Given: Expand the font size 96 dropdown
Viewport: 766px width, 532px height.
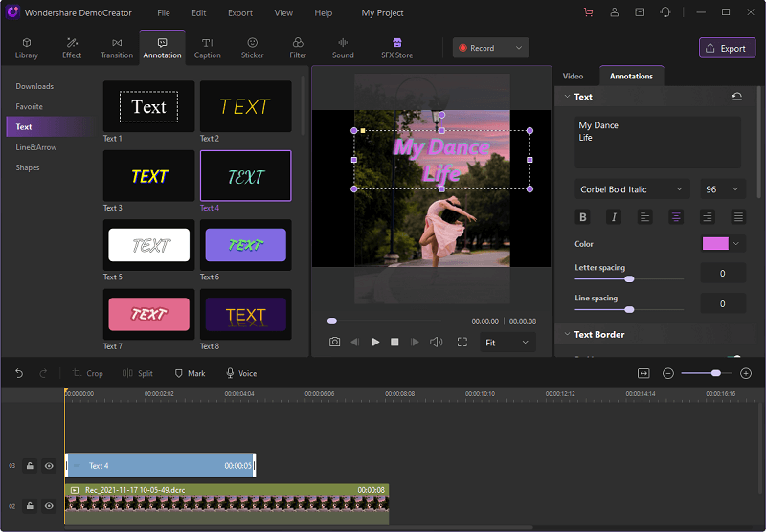Looking at the screenshot, I should pyautogui.click(x=723, y=189).
